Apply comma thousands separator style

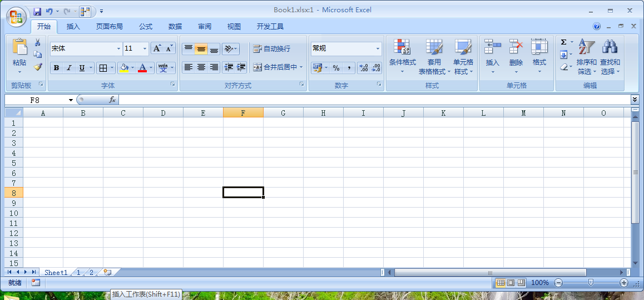pos(349,68)
